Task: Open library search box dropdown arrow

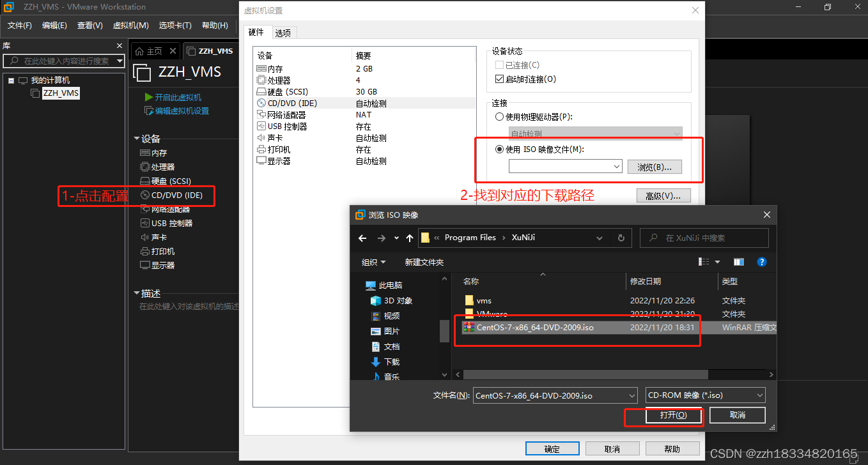Action: coord(120,61)
